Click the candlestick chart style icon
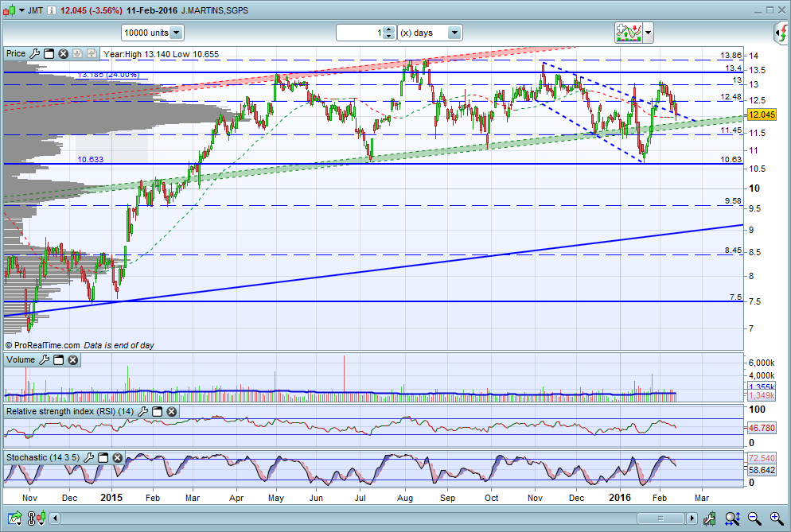 [10, 10]
